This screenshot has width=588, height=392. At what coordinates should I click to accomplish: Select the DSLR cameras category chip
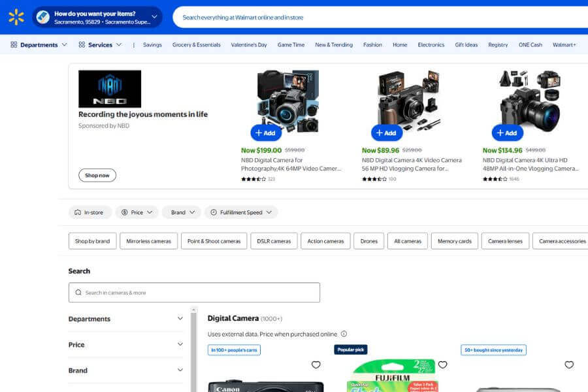274,241
